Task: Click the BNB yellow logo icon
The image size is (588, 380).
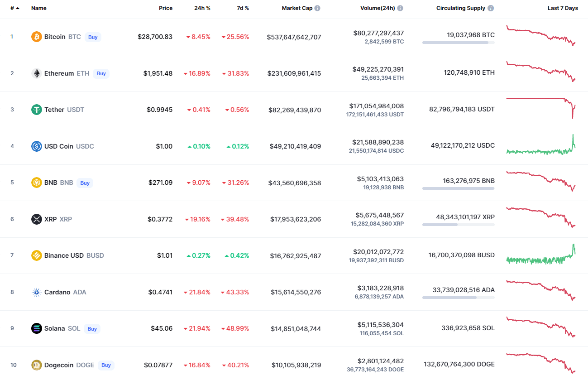Action: point(37,183)
